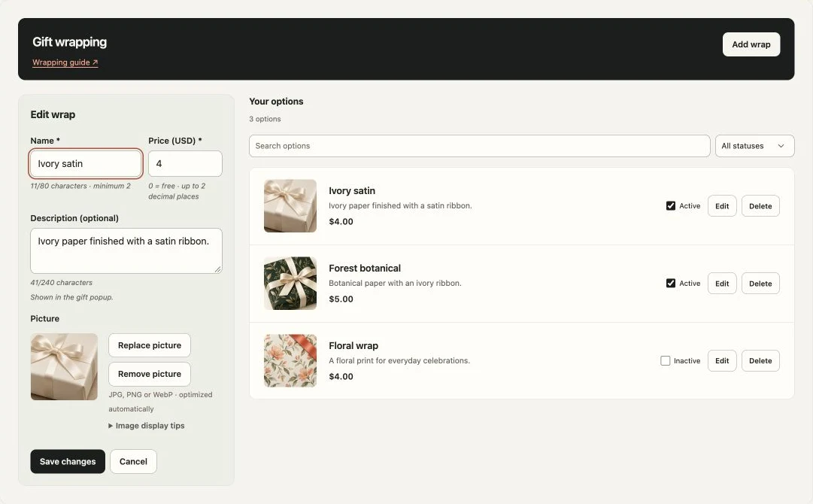The image size is (813, 504).
Task: Edit the Ivory satin option
Action: pyautogui.click(x=722, y=206)
